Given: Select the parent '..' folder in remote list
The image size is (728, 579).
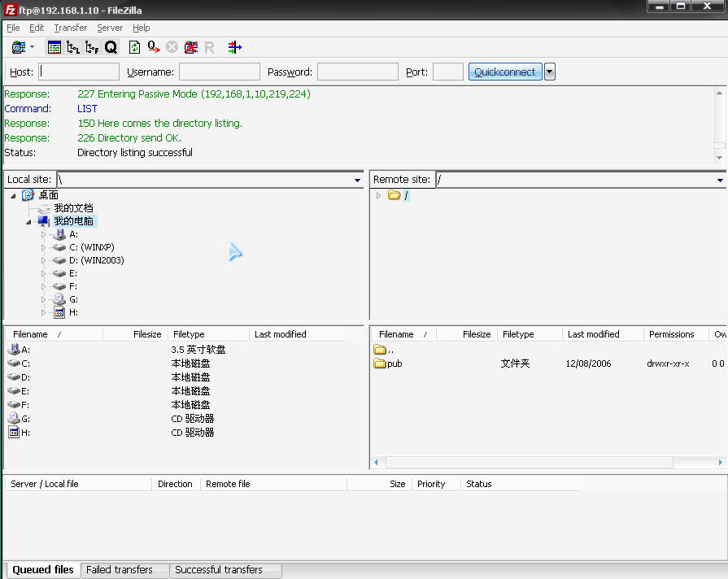Looking at the screenshot, I should pyautogui.click(x=384, y=350).
